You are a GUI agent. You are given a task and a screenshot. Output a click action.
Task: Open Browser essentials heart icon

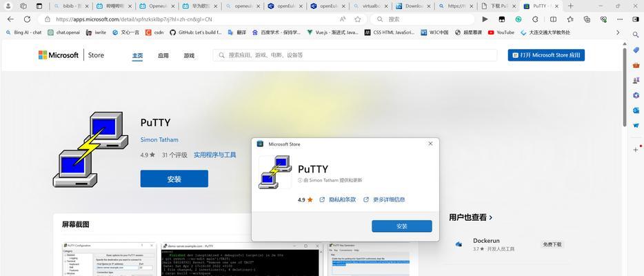[x=603, y=19]
